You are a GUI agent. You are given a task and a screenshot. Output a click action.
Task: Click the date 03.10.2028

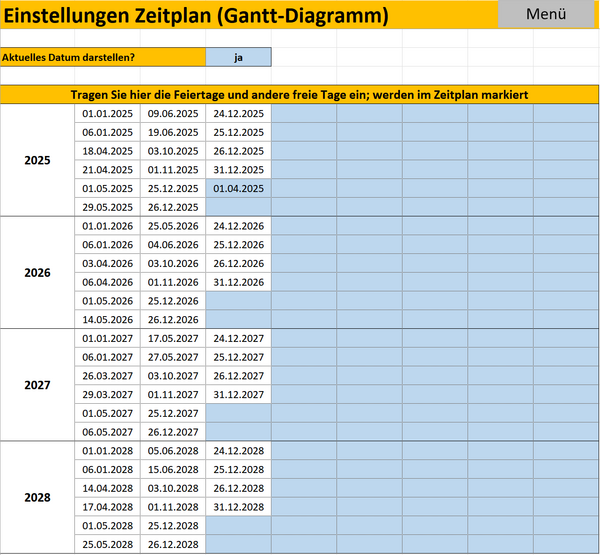[173, 488]
